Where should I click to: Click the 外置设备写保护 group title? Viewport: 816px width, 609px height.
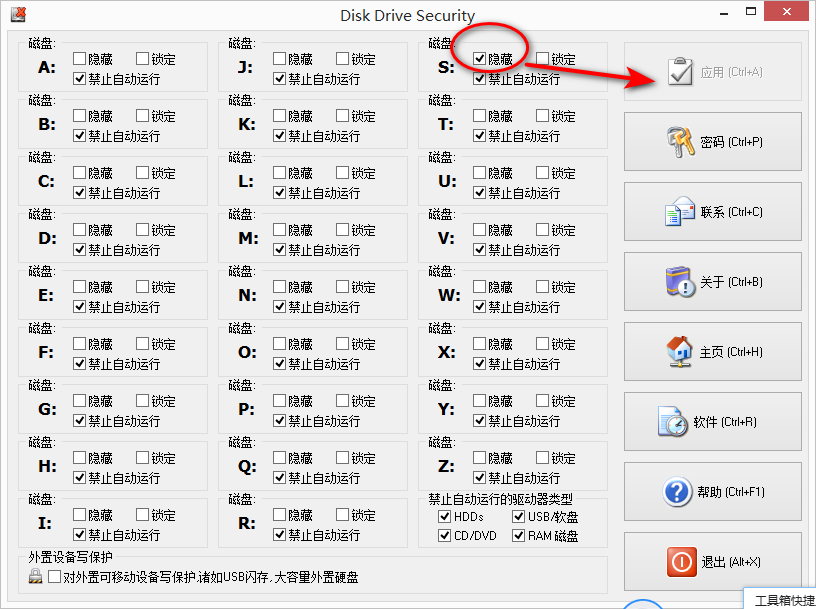70,557
